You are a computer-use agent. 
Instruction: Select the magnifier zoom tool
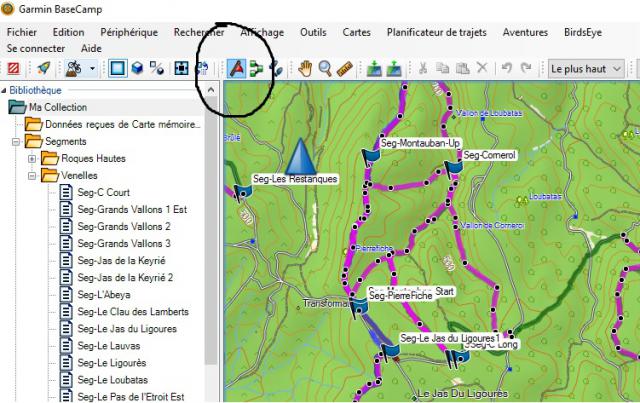325,68
